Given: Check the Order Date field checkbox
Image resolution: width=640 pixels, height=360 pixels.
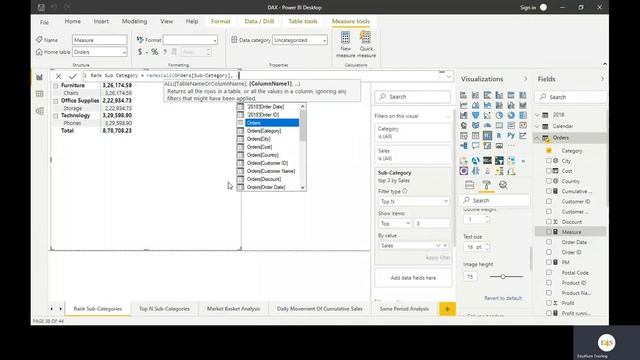Looking at the screenshot, I should [549, 242].
